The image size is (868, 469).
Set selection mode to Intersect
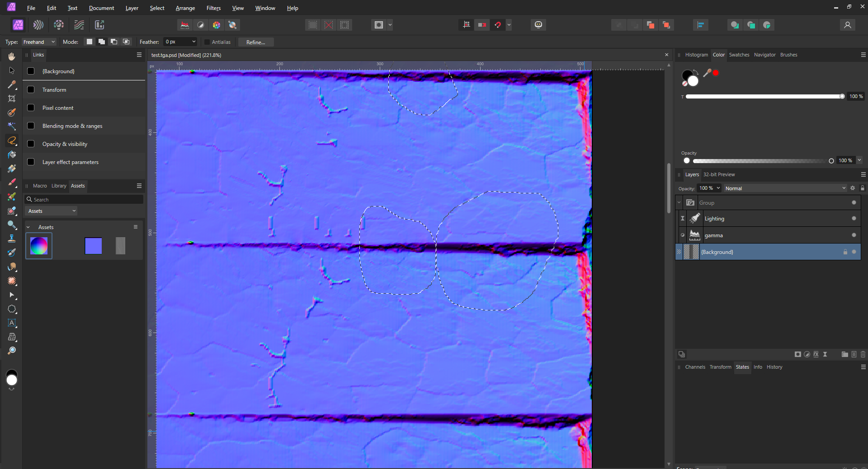tap(126, 42)
